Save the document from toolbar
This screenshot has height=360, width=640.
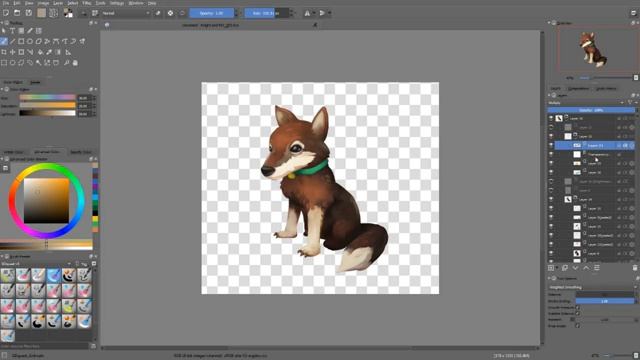pos(29,13)
